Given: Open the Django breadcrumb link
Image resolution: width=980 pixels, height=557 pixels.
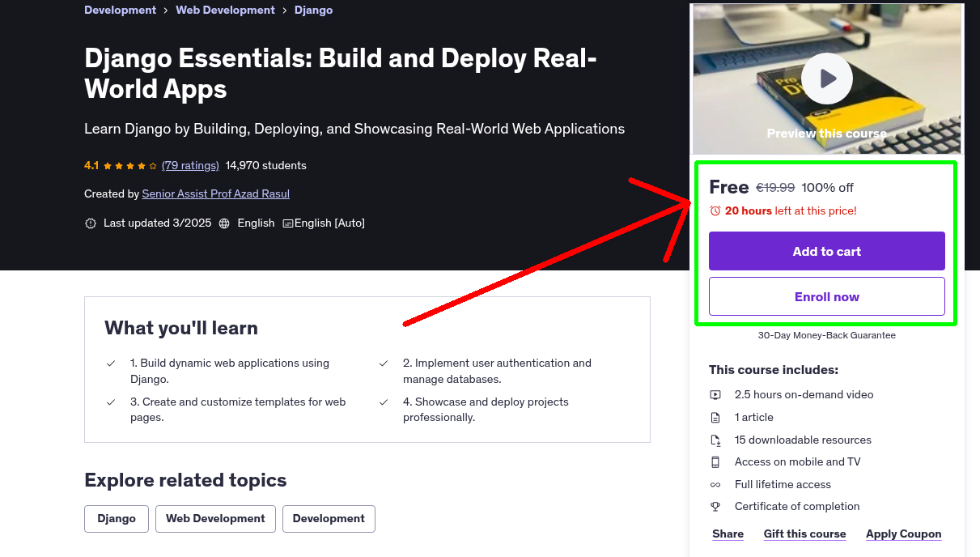Looking at the screenshot, I should coord(313,11).
